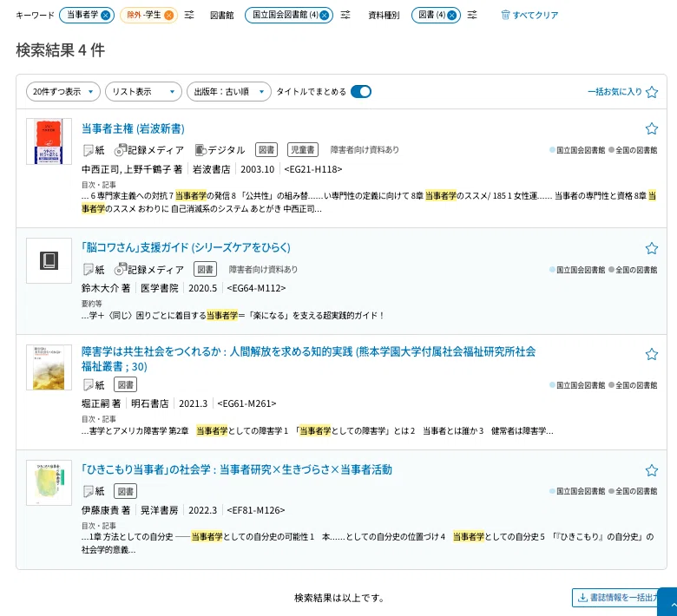The image size is (677, 616).
Task: Click 全国の図書館 indicator on 当事者主権 row
Action: pyautogui.click(x=633, y=150)
